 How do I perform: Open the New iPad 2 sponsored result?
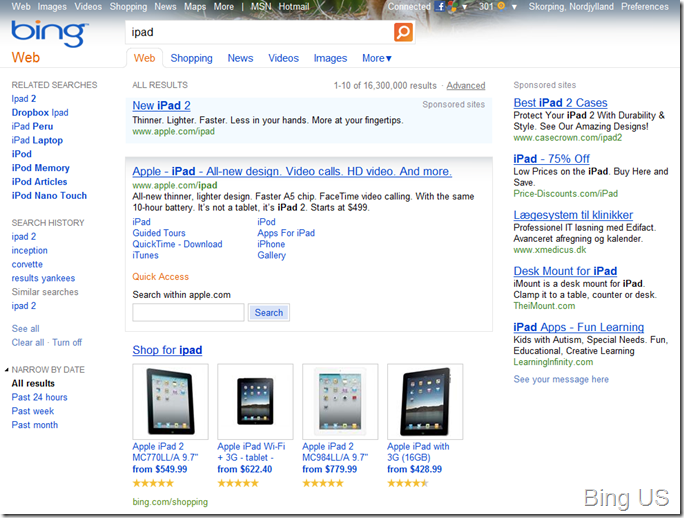coord(161,106)
